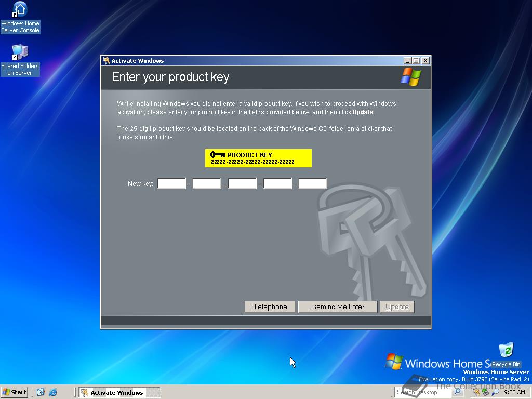The height and width of the screenshot is (399, 532).
Task: Click the keys icon in the dialog title bar
Action: coord(106,60)
